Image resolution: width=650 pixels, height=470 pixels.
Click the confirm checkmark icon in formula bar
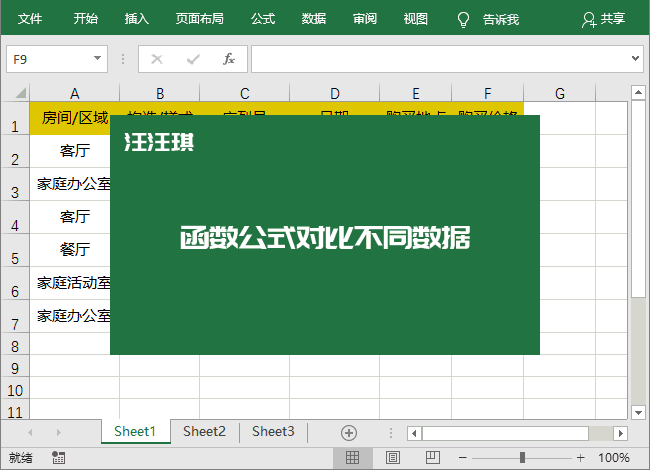tap(193, 59)
